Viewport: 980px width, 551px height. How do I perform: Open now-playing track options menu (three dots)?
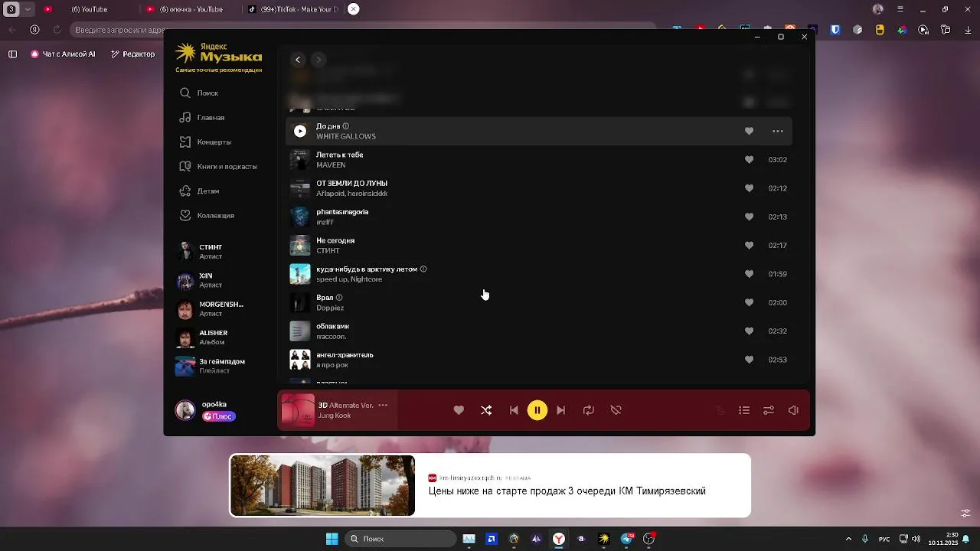click(383, 405)
